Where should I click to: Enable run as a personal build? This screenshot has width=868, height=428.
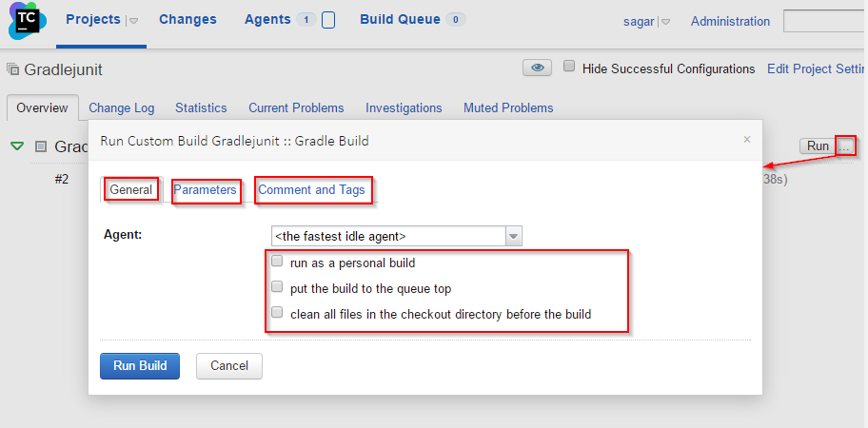[277, 261]
